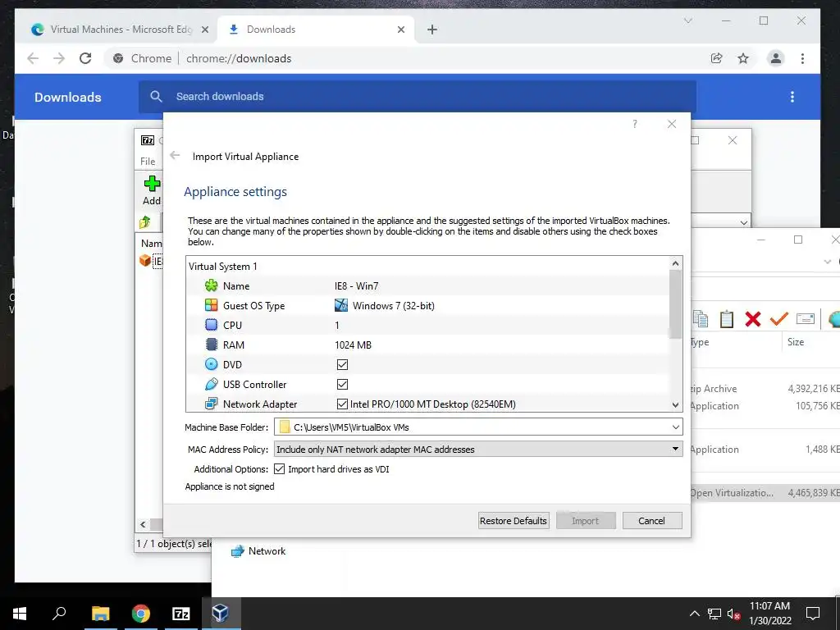
Task: Expand the 7-Zip path dropdown arrow
Action: point(743,222)
